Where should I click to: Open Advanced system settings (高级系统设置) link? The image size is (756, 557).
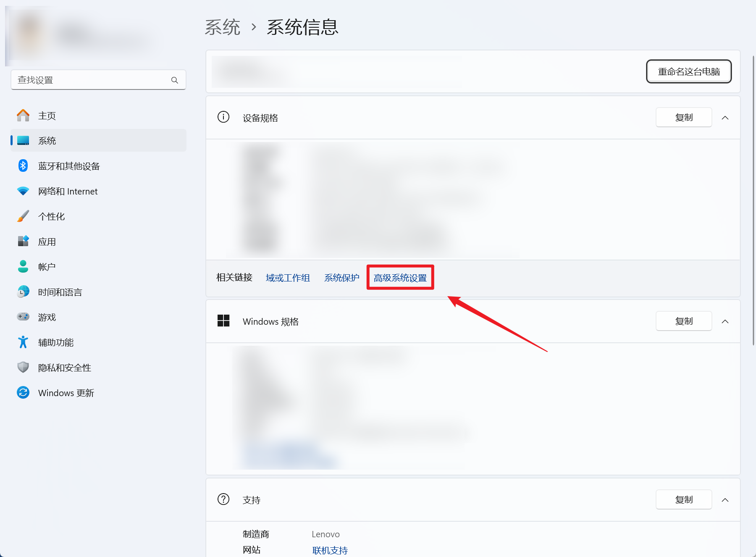coord(400,278)
